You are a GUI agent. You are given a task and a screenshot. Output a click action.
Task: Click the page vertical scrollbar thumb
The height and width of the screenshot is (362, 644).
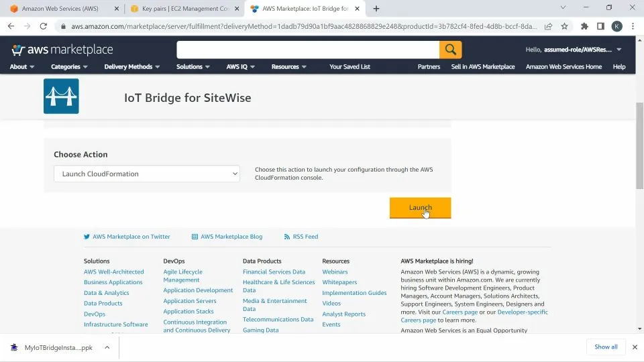tap(639, 145)
